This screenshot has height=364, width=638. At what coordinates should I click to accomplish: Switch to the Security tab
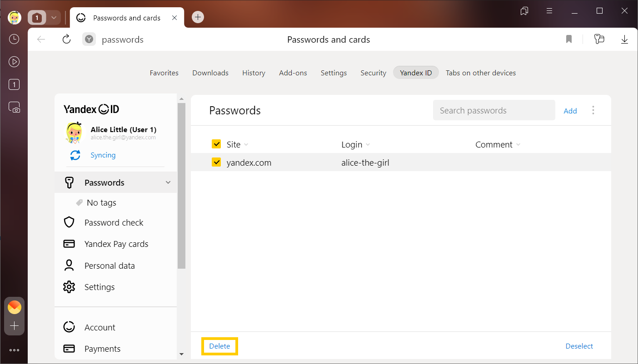point(373,73)
